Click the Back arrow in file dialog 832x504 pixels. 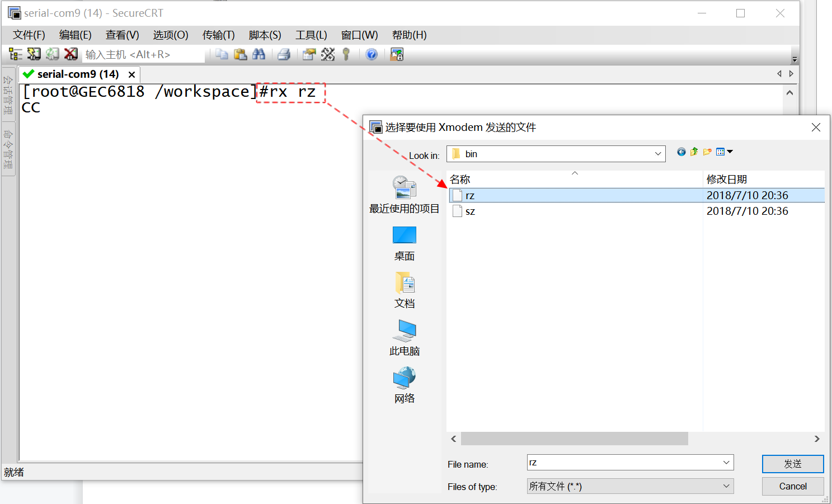pyautogui.click(x=681, y=152)
